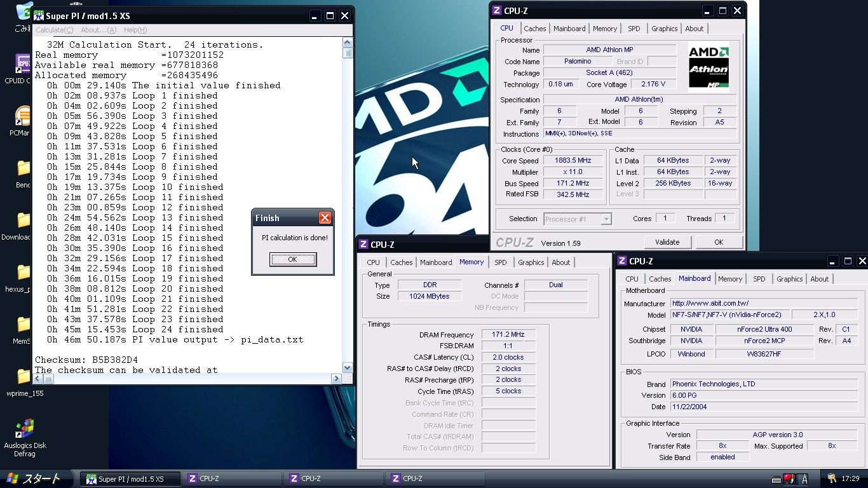Viewport: 868px width, 488px height.
Task: Maximize the Super PI window
Action: (330, 16)
